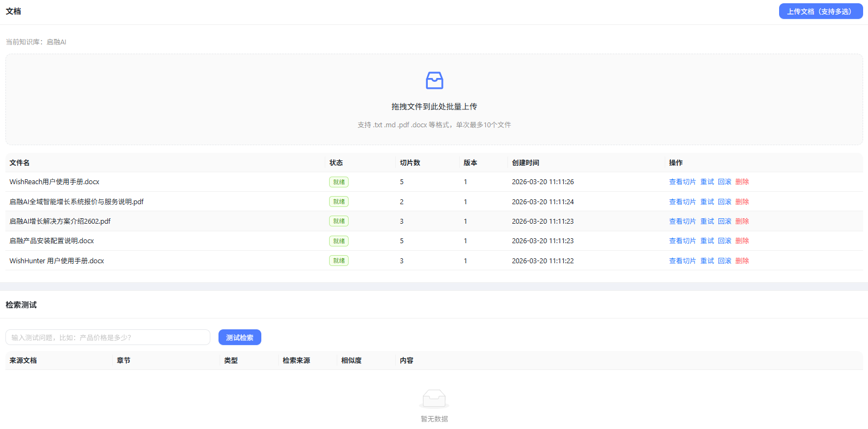View slices for 启融AI全域智能增长系统报价与服务说明.pdf

682,201
